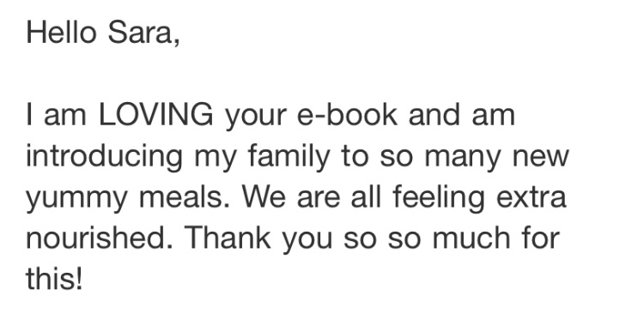Click the word 'Hello'
The height and width of the screenshot is (314, 644).
(61, 32)
